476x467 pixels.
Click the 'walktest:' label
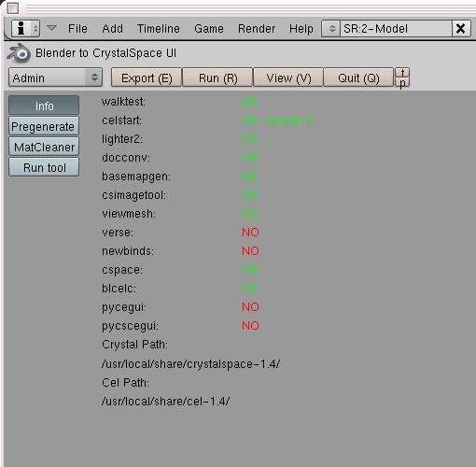tap(123, 102)
